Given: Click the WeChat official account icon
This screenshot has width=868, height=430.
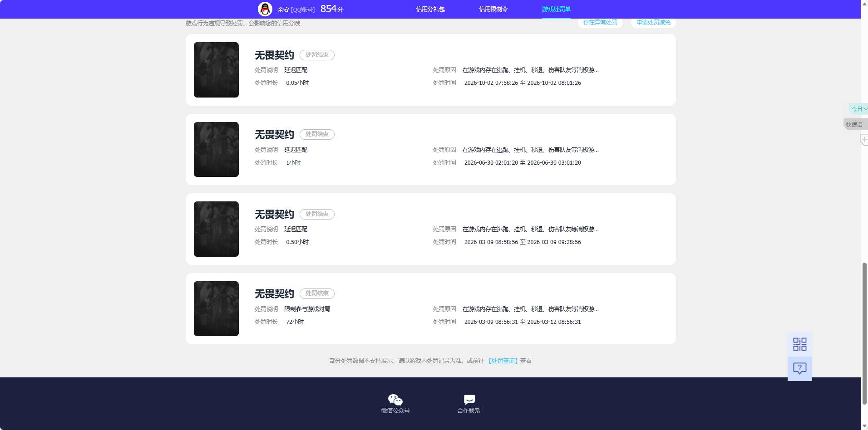Looking at the screenshot, I should click(395, 400).
